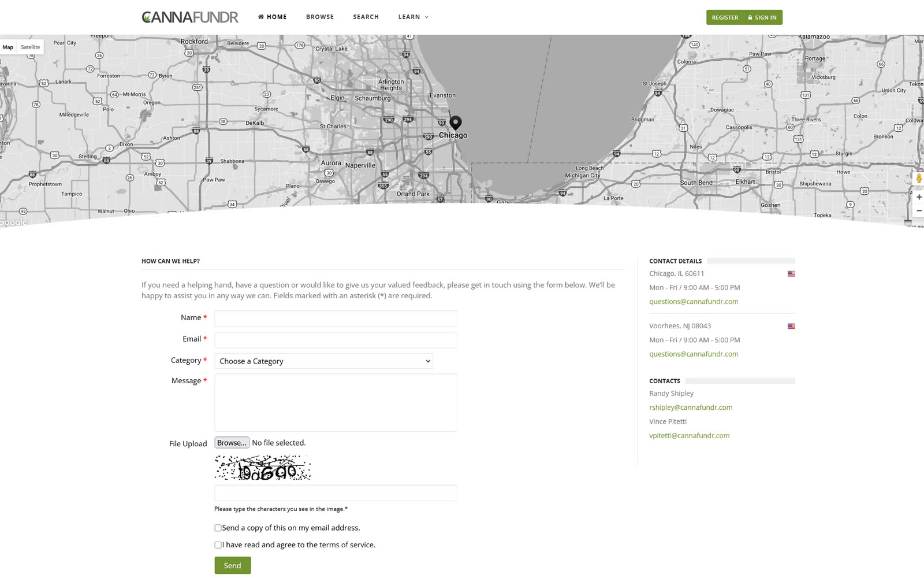Switch map to Satellite view
Screen dimensions: 924x578
click(30, 47)
